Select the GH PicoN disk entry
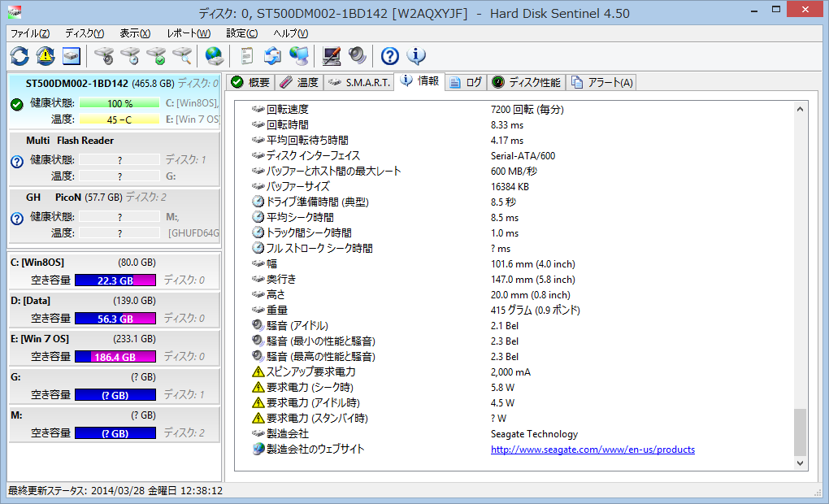The width and height of the screenshot is (829, 504). click(115, 215)
